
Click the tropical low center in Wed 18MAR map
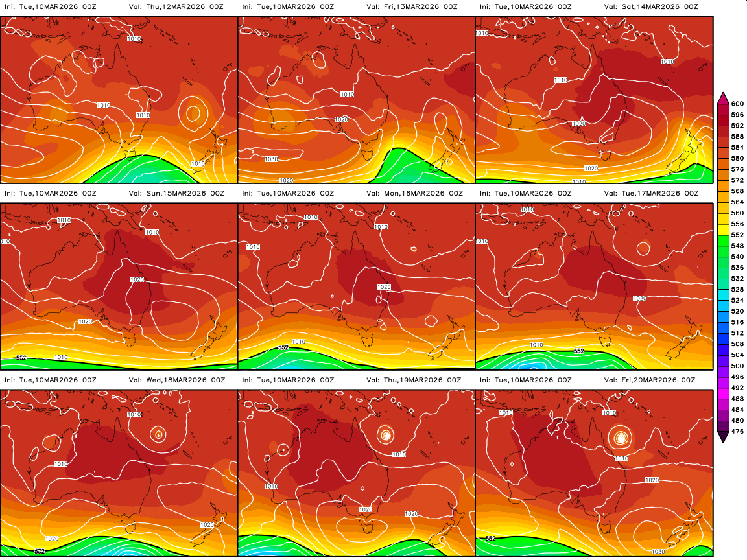click(158, 434)
